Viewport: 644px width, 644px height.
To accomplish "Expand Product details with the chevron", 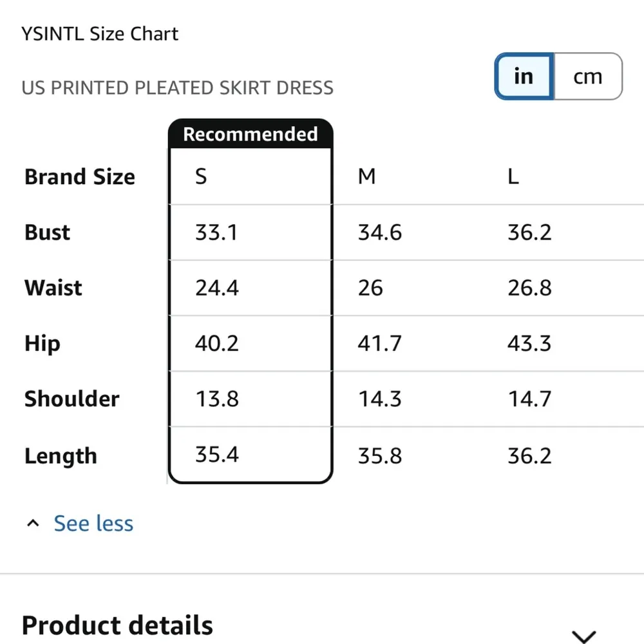I will pos(583,636).
